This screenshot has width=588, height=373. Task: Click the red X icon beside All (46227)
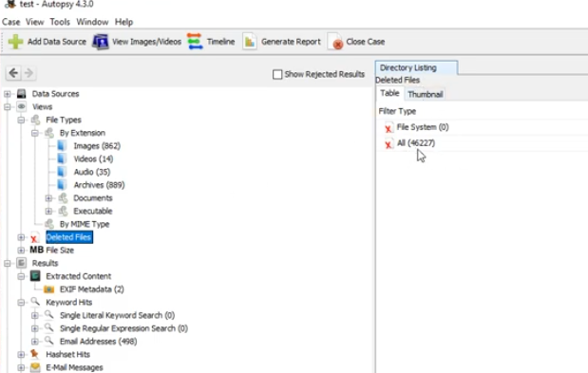point(389,144)
